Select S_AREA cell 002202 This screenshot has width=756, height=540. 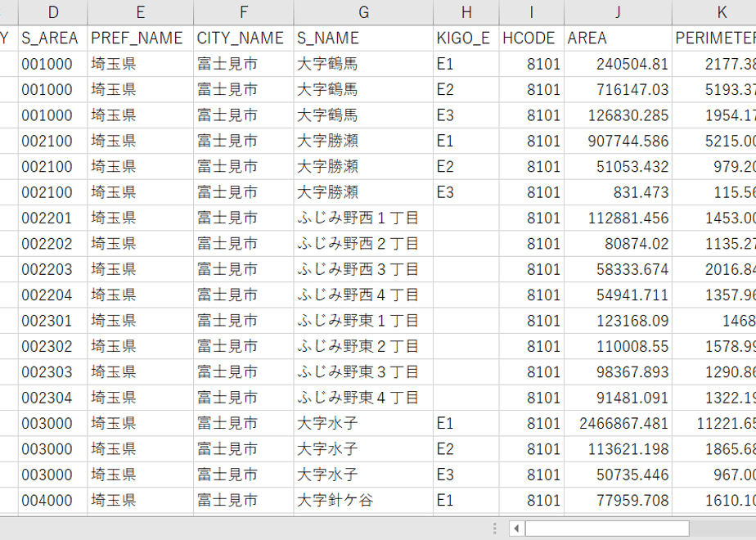(53, 244)
